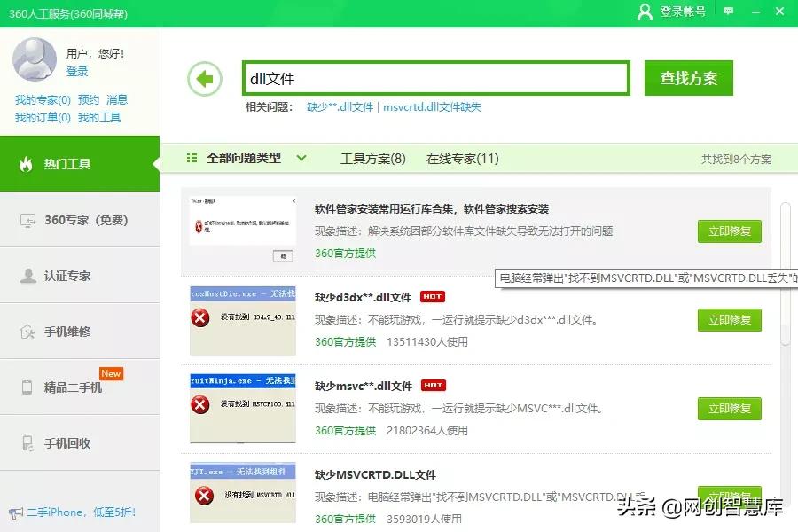Click the list icon beside 全部问题类型
The image size is (798, 532).
click(192, 157)
